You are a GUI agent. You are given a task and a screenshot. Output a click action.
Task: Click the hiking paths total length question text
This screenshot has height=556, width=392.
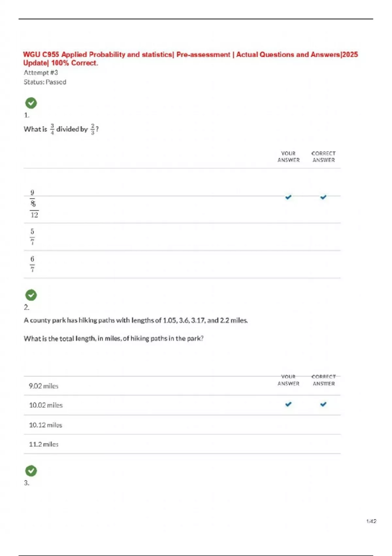coord(113,339)
